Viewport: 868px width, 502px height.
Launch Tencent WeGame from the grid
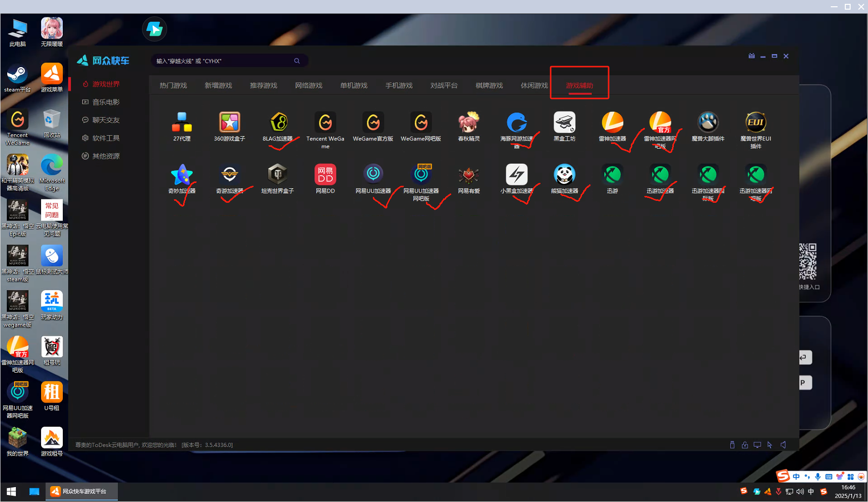click(325, 123)
